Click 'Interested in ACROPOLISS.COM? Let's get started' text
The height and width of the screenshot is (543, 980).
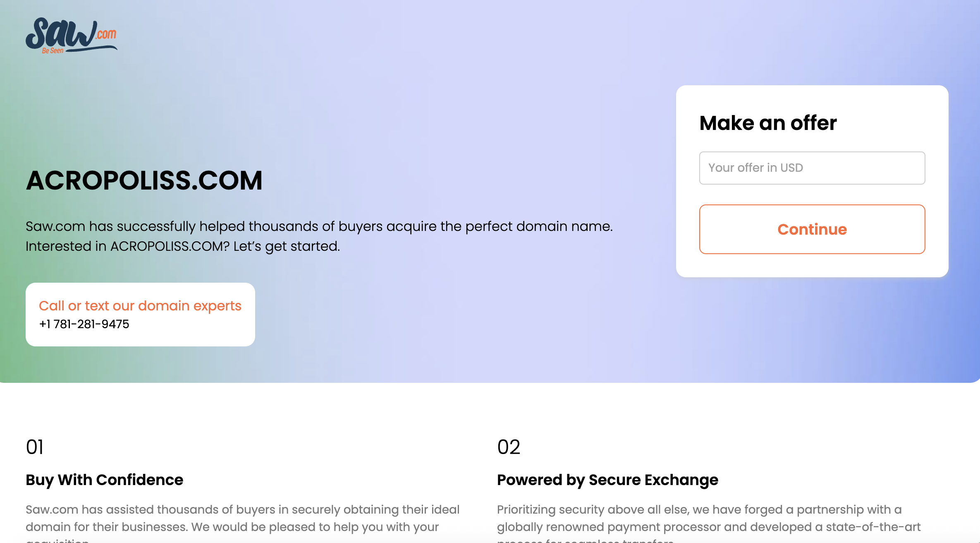point(182,246)
